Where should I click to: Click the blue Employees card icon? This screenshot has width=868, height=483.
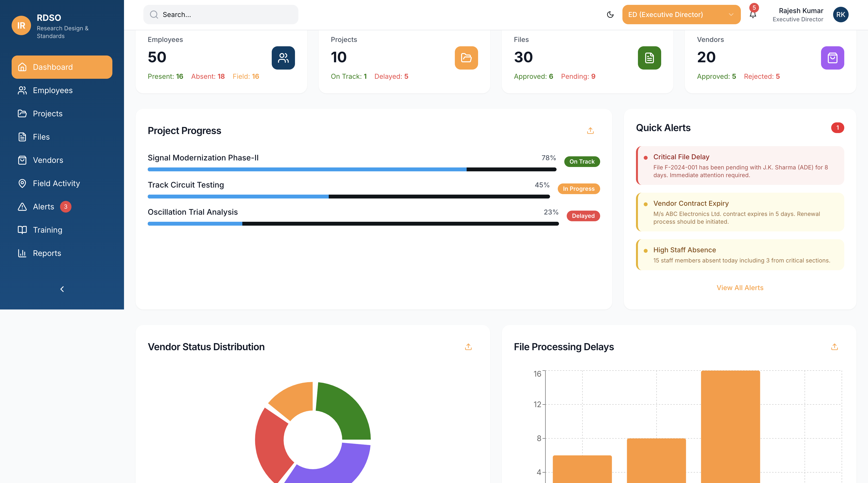[283, 58]
